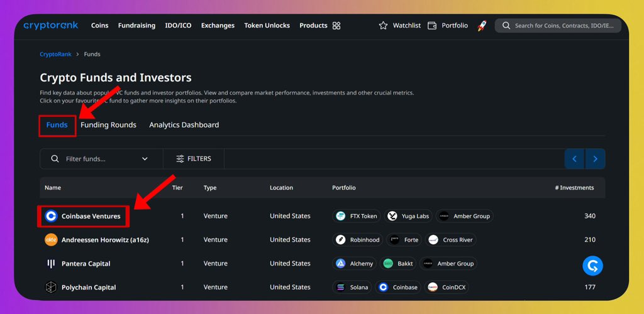Screen dimensions: 644x314
Task: Go to next page with right arrow
Action: pyautogui.click(x=595, y=159)
